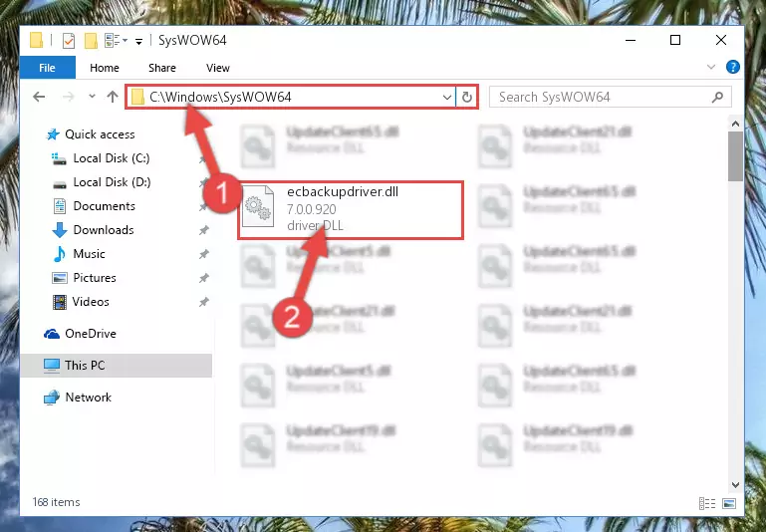Click the Downloads blue arrow icon
Image resolution: width=766 pixels, height=532 pixels.
click(x=59, y=230)
